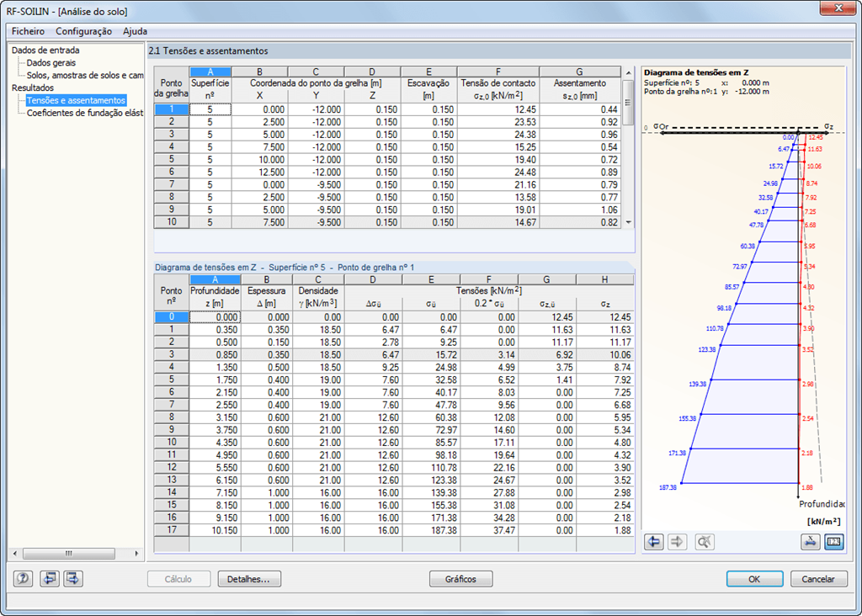Open the Configuração menu
Viewport: 862px width, 616px height.
click(x=83, y=31)
